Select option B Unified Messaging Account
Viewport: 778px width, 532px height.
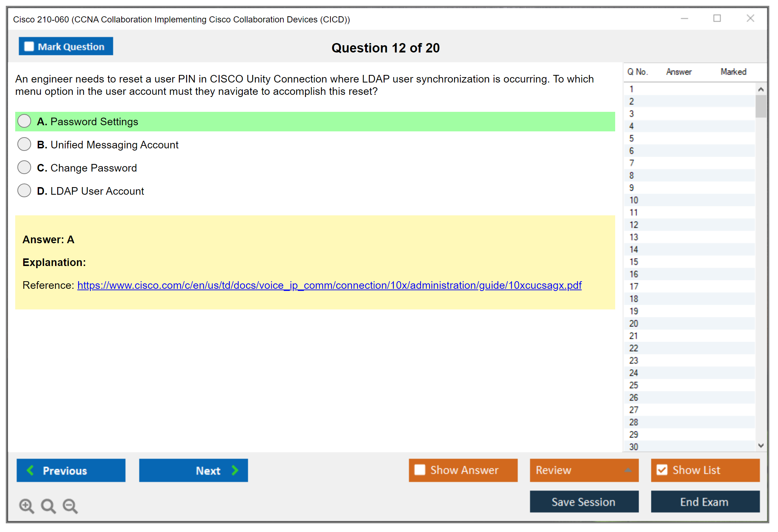24,144
